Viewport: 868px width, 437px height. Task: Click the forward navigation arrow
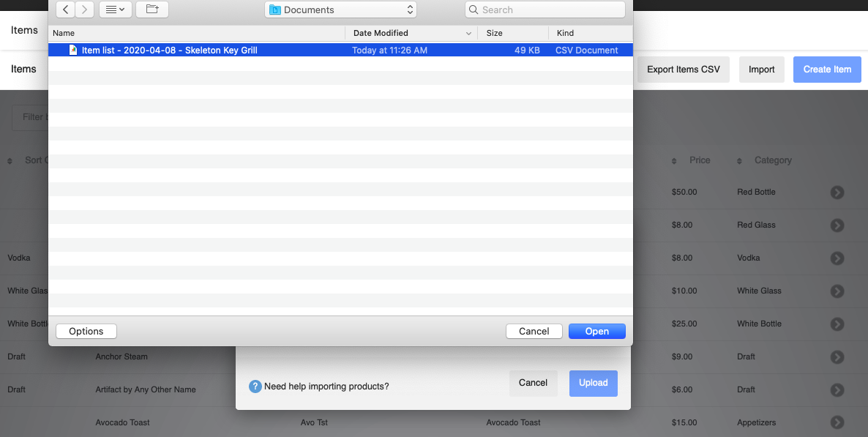coord(83,10)
